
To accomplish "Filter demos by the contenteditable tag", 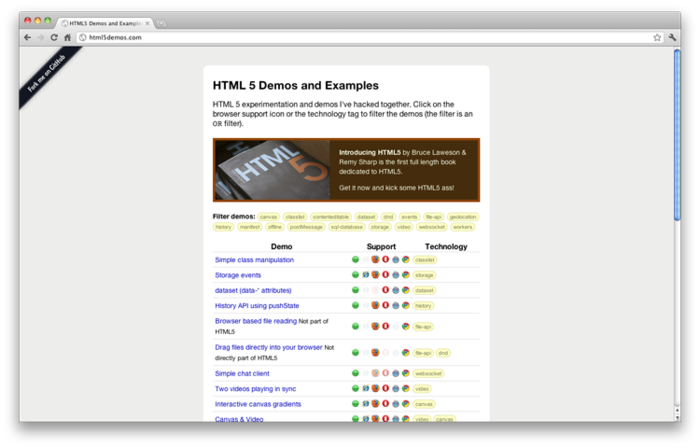I will 331,217.
